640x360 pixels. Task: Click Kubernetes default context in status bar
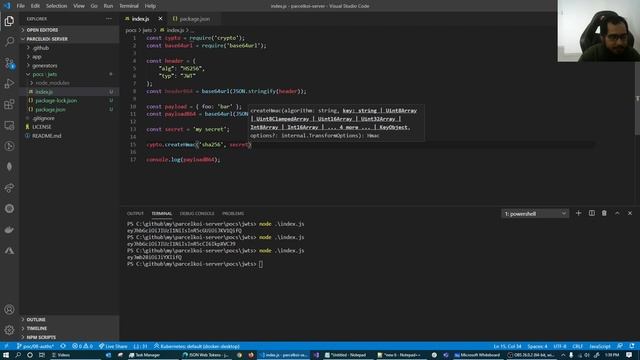(197, 346)
